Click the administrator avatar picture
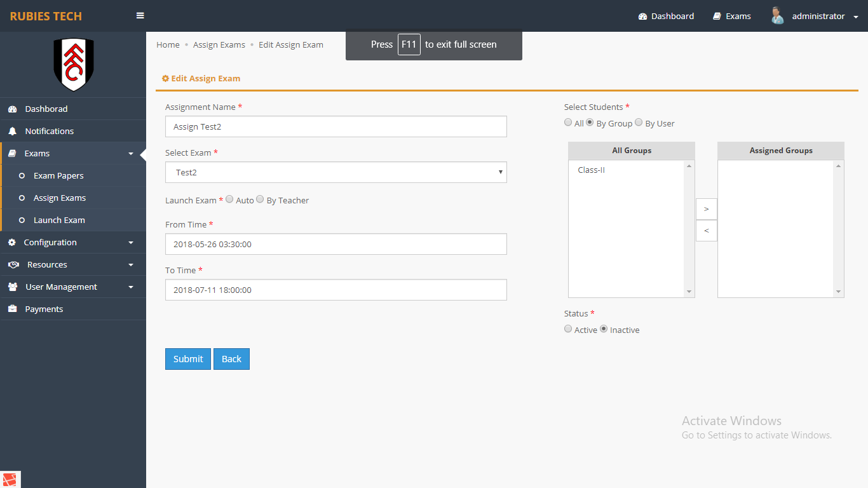This screenshot has height=488, width=868. tap(777, 16)
